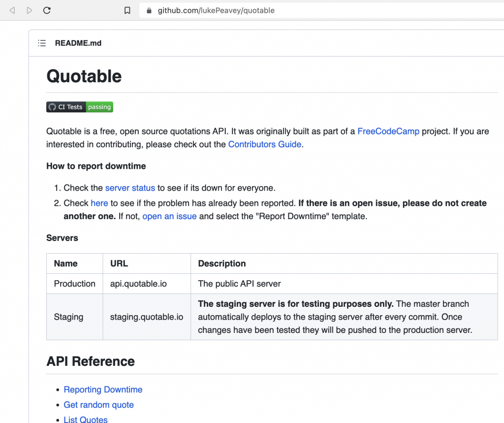504x423 pixels.
Task: Click the README.md file title
Action: (78, 43)
